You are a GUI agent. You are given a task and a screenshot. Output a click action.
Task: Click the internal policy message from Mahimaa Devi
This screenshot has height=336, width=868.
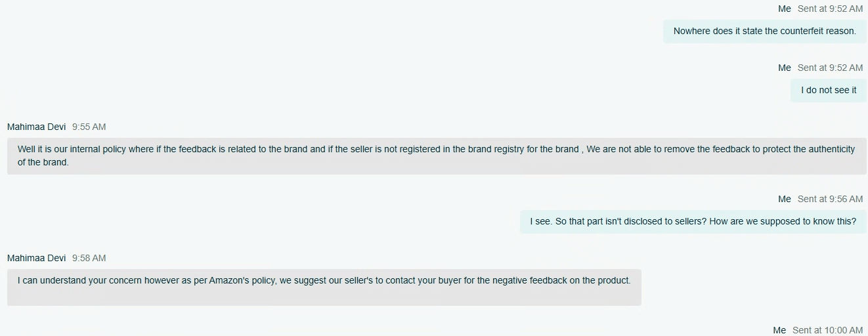point(436,156)
